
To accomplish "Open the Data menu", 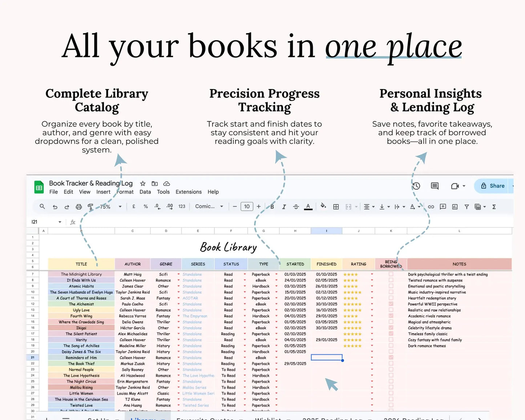I will [x=145, y=192].
